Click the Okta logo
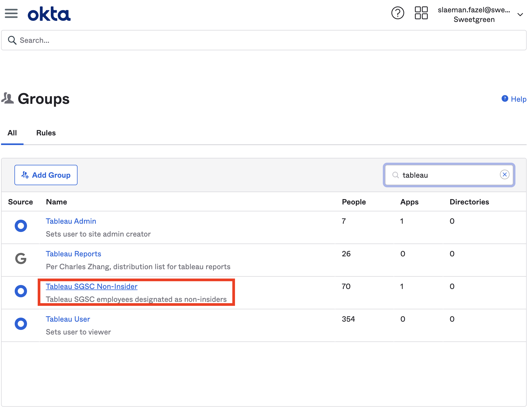The width and height of the screenshot is (532, 411). [x=49, y=14]
